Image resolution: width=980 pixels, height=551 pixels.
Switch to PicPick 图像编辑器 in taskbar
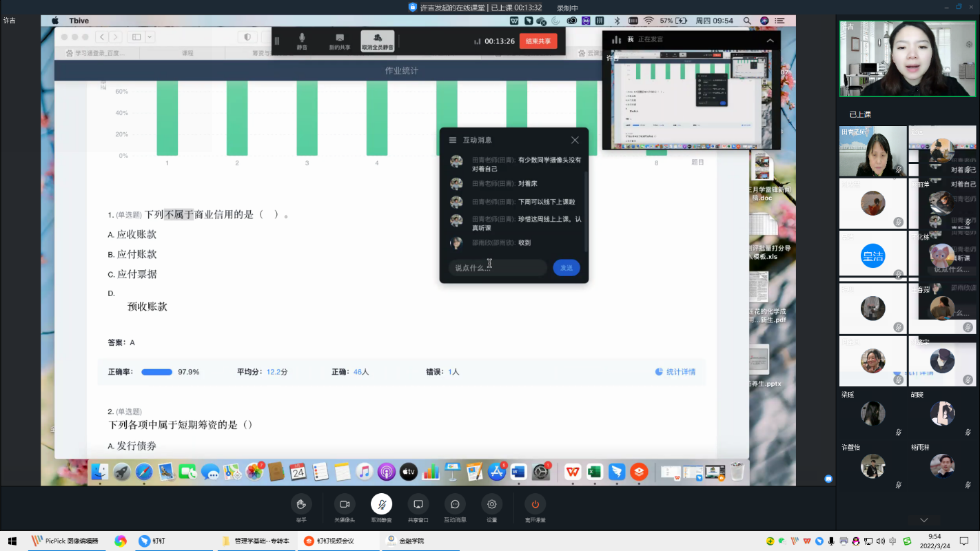[x=65, y=541]
